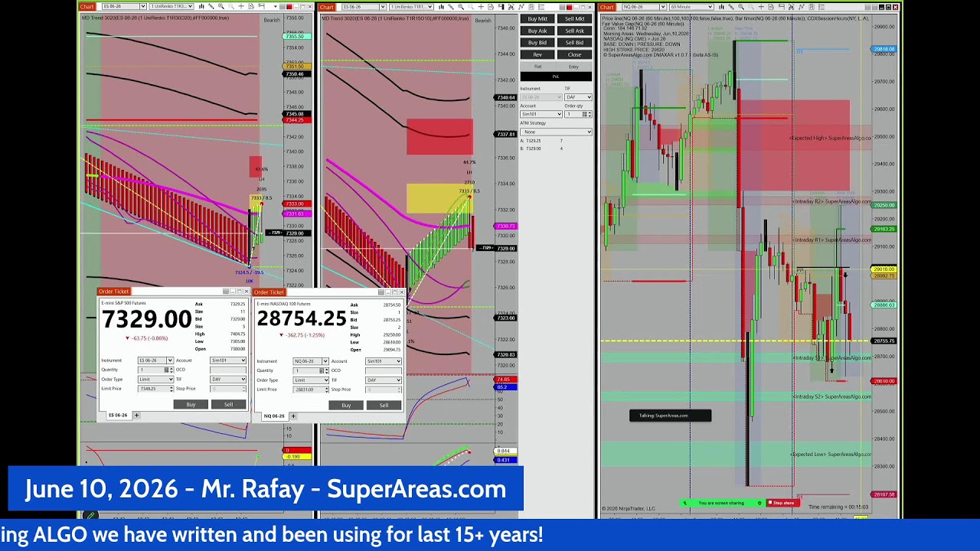Screen dimensions: 980x551
Task: Turn on crosshair in NQ chart toolbar
Action: [x=761, y=7]
